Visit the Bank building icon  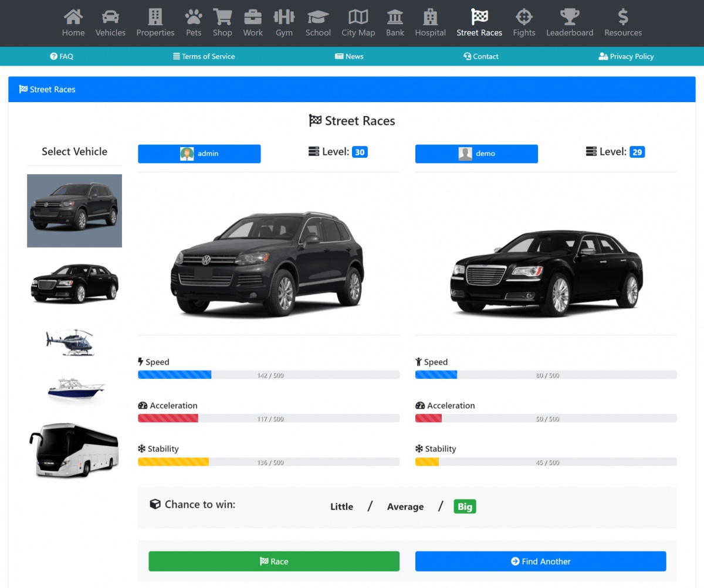(x=395, y=17)
